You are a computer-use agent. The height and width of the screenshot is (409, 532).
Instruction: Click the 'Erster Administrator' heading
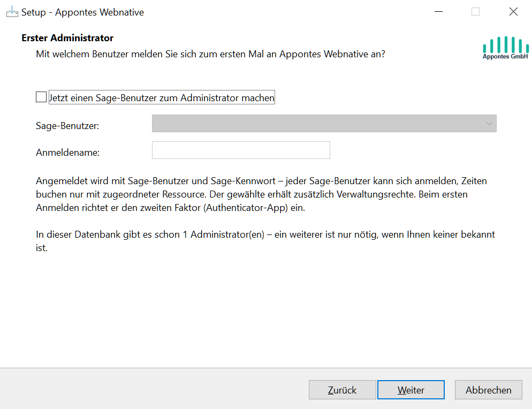click(67, 37)
